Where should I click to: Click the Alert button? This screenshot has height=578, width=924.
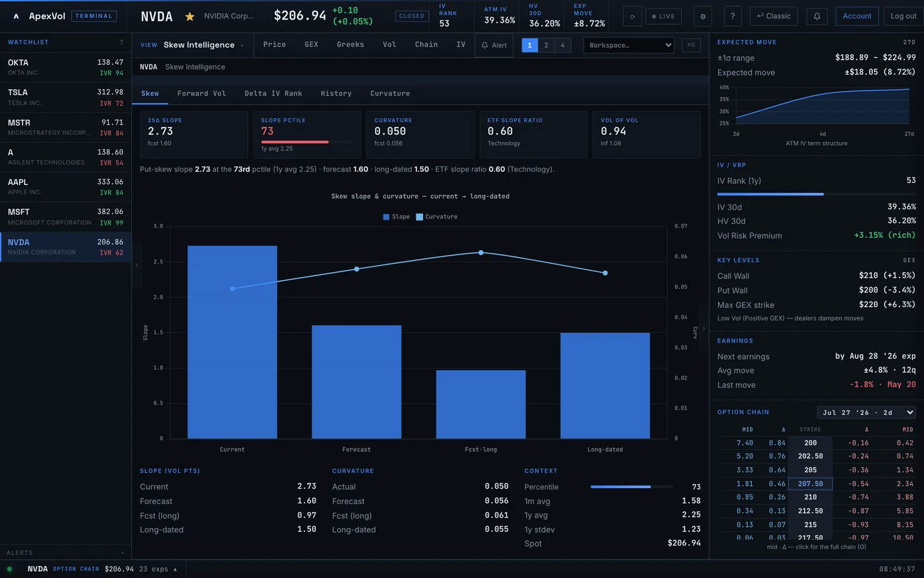[494, 45]
